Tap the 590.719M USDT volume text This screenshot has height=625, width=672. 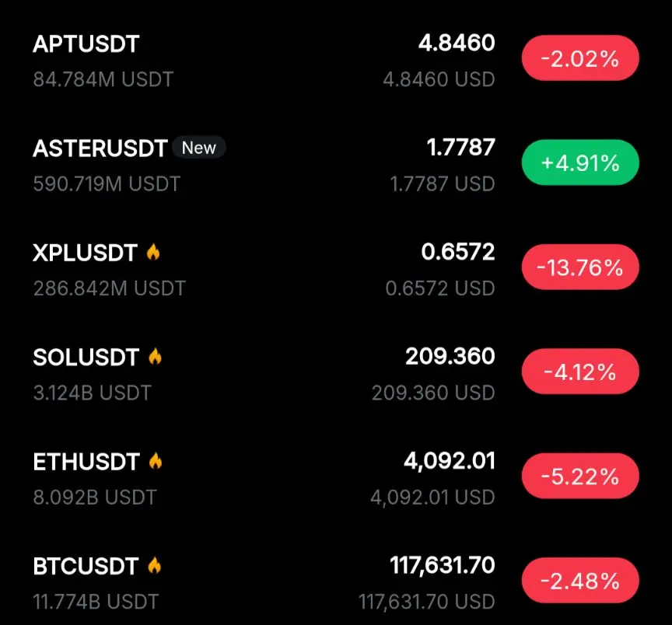(107, 183)
